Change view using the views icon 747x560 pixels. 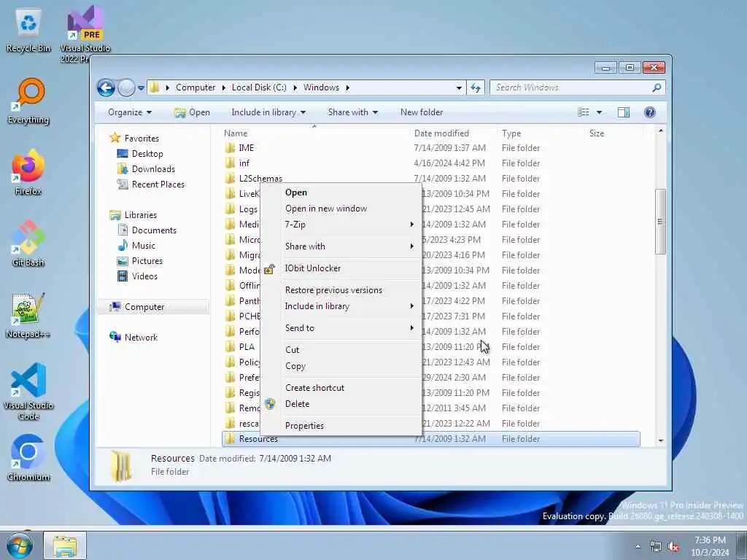(584, 112)
